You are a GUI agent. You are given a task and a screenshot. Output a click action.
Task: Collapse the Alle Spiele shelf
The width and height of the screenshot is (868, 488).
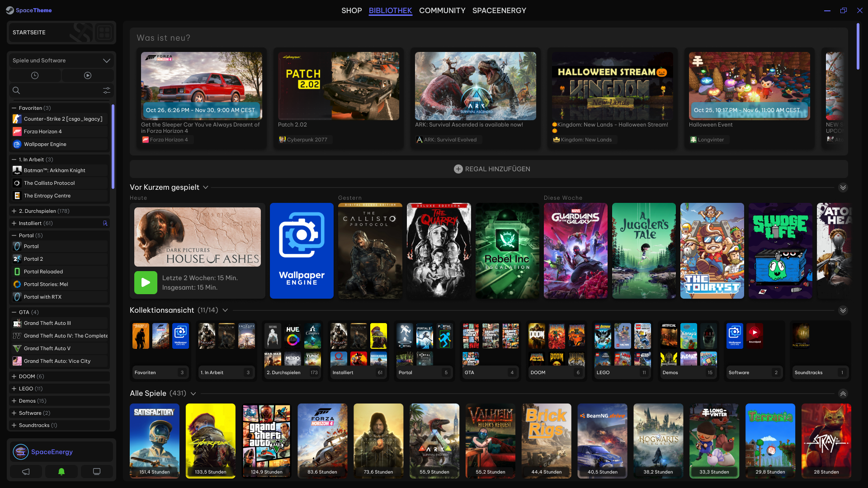click(843, 394)
